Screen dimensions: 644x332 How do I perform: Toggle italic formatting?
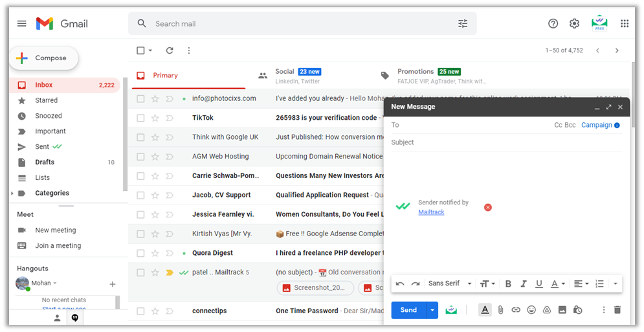click(x=523, y=283)
